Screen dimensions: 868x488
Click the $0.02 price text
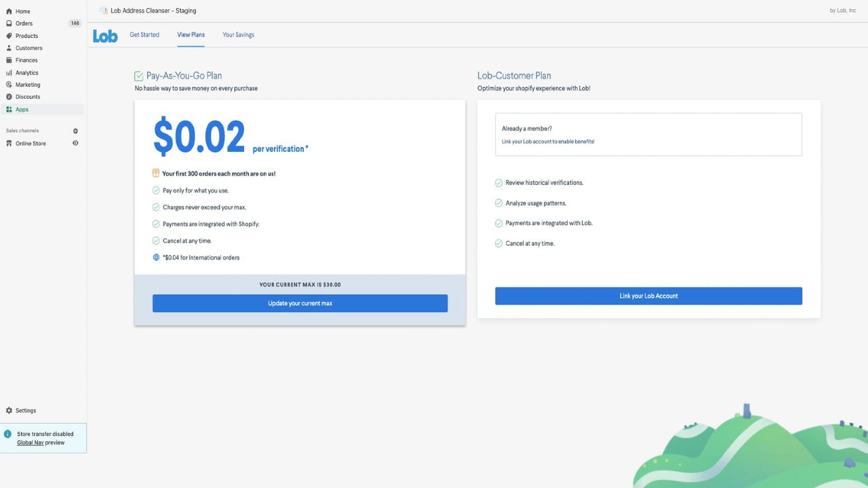[x=199, y=137]
